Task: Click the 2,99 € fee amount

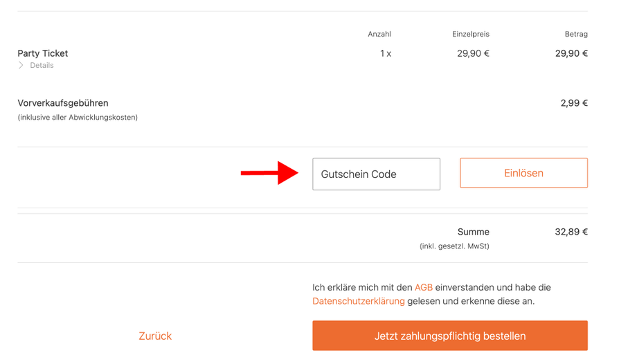Action: click(x=574, y=103)
